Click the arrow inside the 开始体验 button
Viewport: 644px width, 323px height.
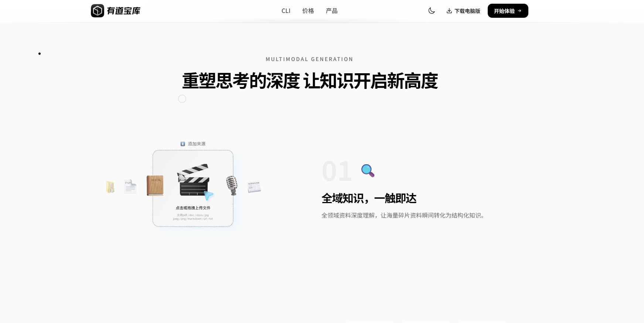[519, 11]
